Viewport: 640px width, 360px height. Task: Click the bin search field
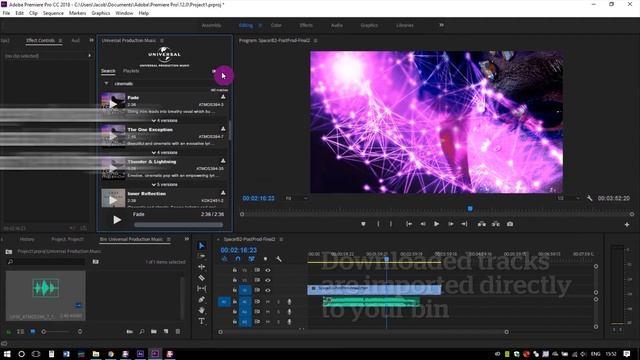point(46,262)
